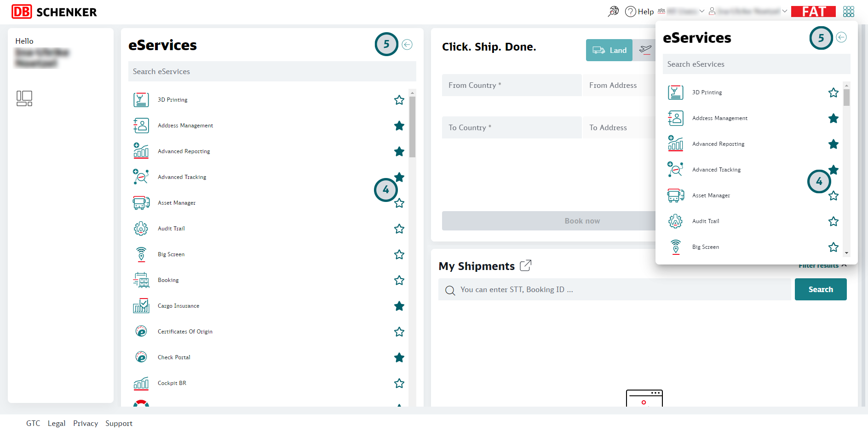
Task: Open the Cargo Insurance service icon
Action: click(x=141, y=306)
